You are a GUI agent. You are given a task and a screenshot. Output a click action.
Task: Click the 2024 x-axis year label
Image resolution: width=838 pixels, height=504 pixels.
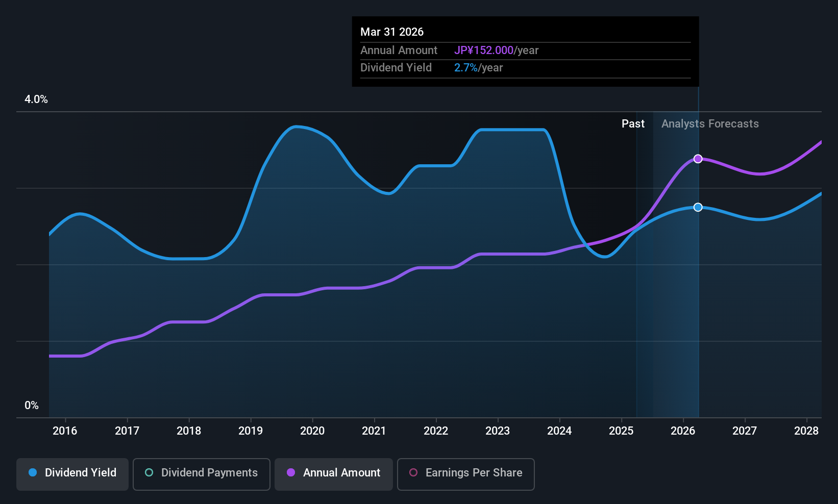click(x=559, y=431)
